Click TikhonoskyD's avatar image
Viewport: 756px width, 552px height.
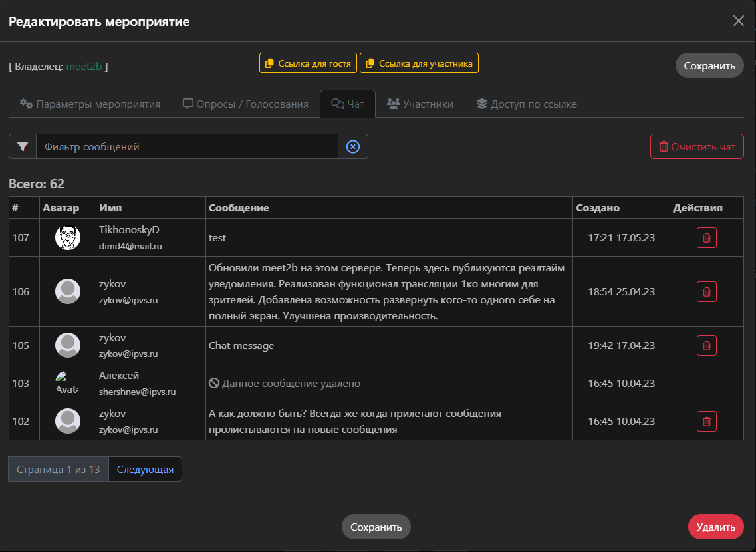(68, 237)
